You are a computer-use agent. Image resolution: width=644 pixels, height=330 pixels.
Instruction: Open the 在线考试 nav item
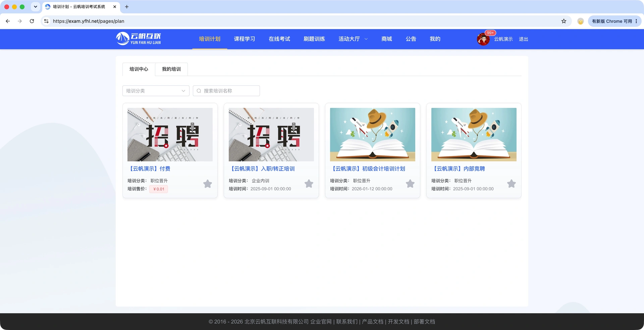279,39
